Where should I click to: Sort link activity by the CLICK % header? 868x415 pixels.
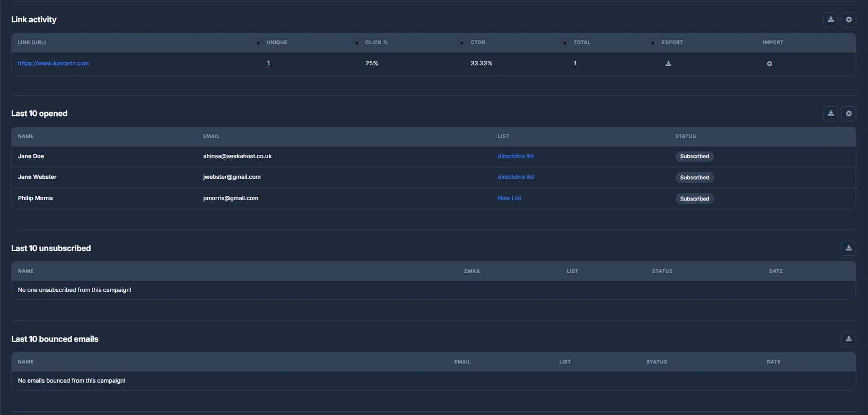[x=376, y=42]
